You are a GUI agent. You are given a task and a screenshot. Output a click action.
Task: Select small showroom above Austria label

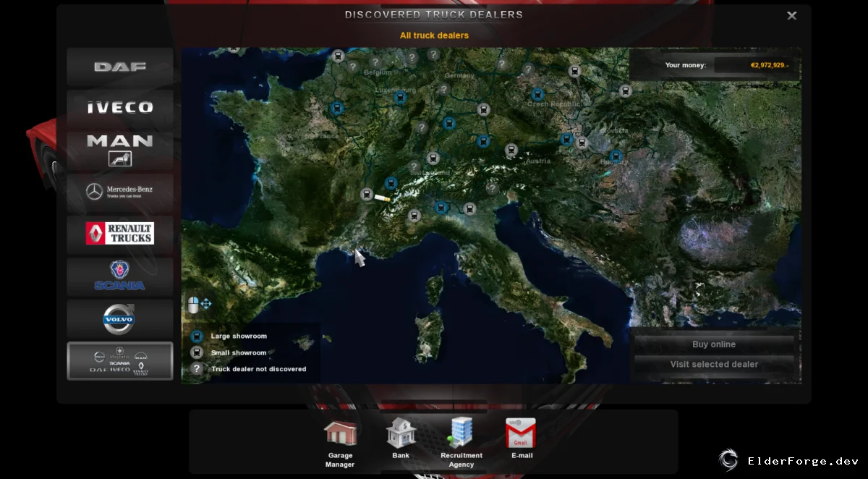(512, 151)
